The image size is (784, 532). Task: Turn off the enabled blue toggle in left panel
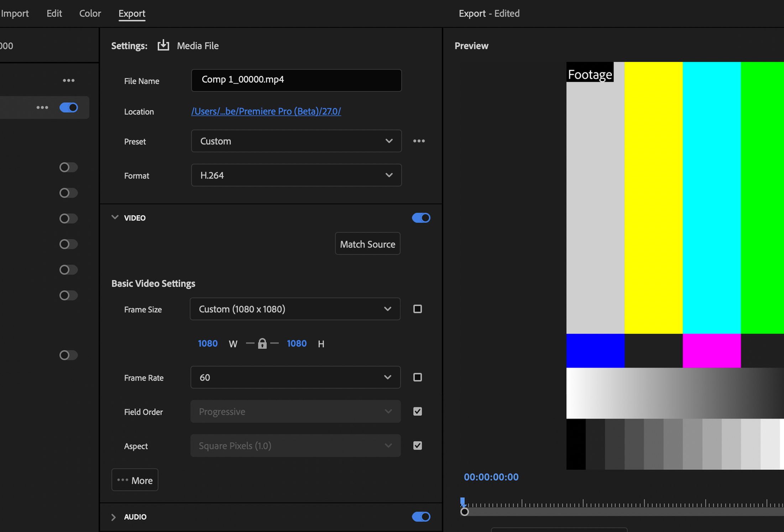pyautogui.click(x=69, y=107)
